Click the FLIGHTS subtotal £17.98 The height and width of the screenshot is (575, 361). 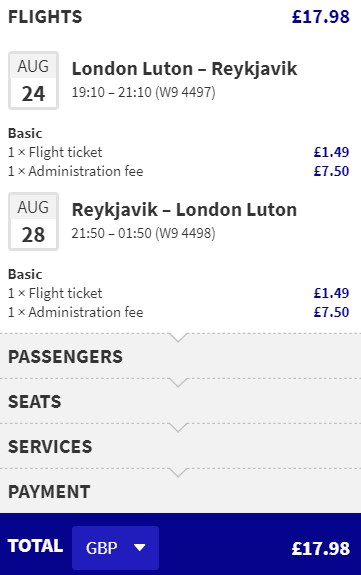tap(321, 17)
